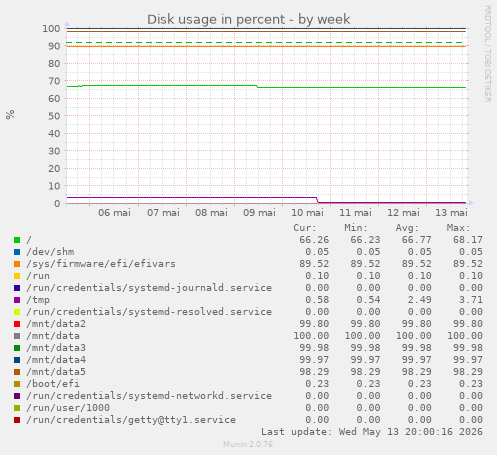Screen dimensions: 497x455
Task: Click the /tmp legend label
Action: click(x=38, y=300)
